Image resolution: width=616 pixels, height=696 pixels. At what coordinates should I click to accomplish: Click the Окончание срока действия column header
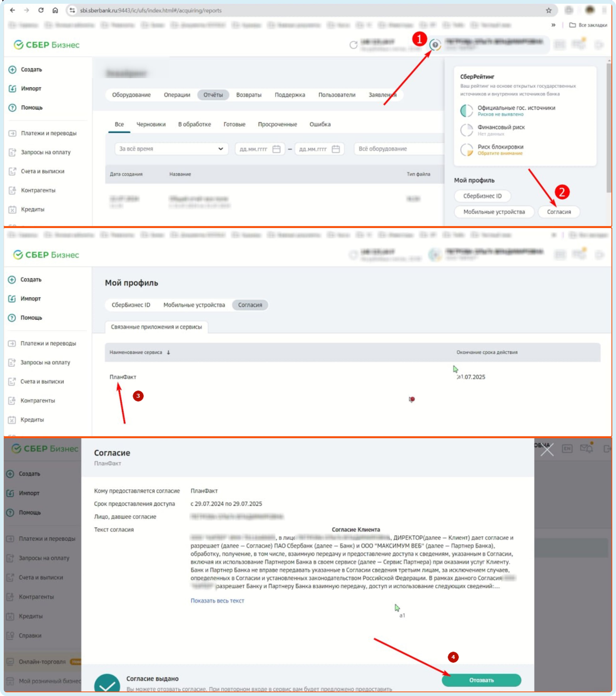487,352
